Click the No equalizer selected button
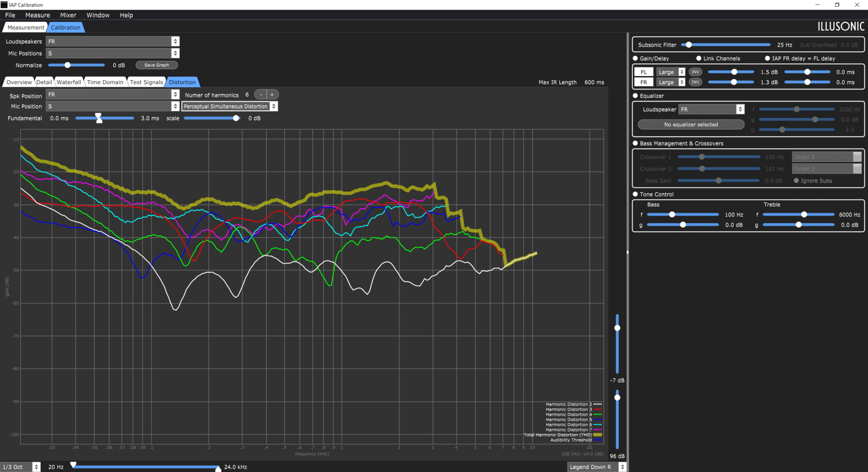The image size is (868, 472). click(691, 124)
